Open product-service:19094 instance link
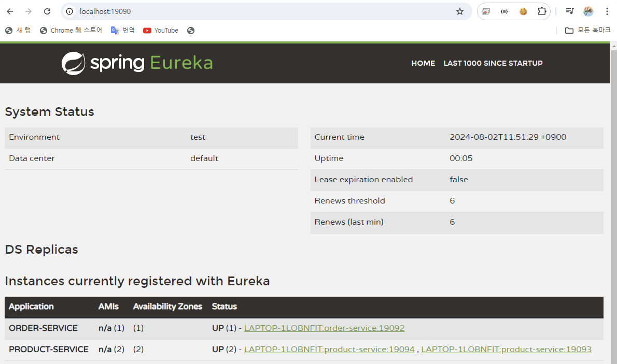The image size is (617, 364). point(329,350)
